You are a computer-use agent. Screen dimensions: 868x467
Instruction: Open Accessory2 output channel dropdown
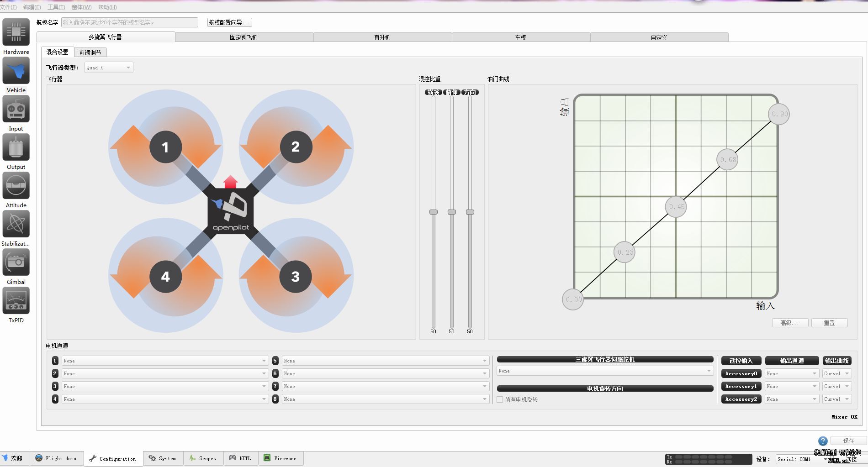pos(792,399)
